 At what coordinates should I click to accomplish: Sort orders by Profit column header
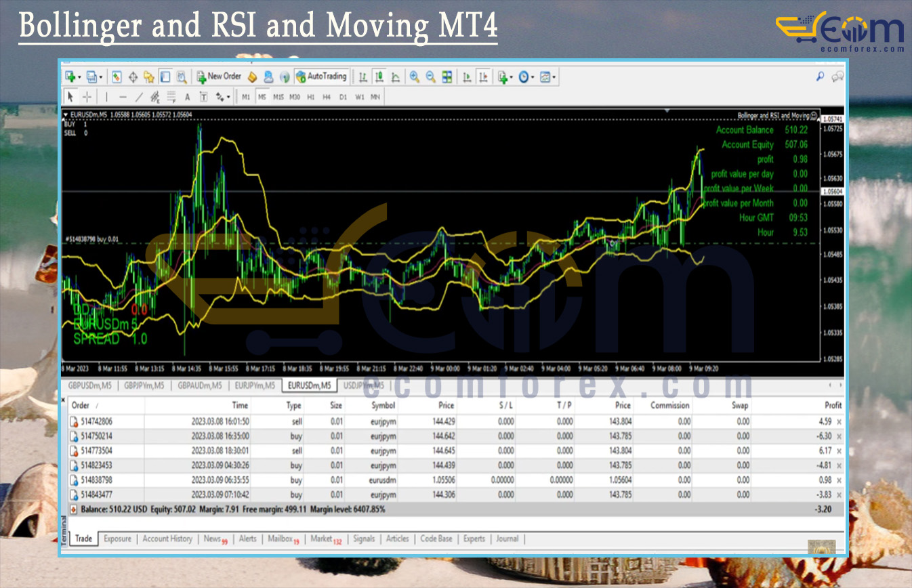(833, 405)
